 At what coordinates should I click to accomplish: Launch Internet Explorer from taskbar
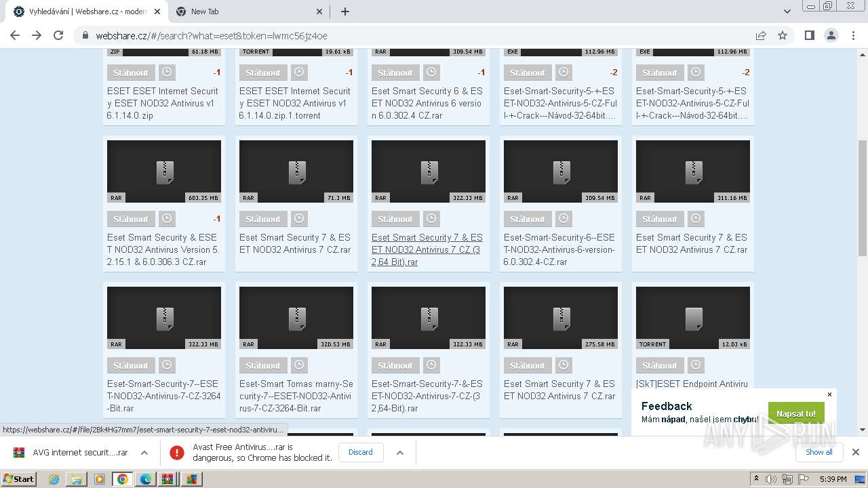coord(54,479)
